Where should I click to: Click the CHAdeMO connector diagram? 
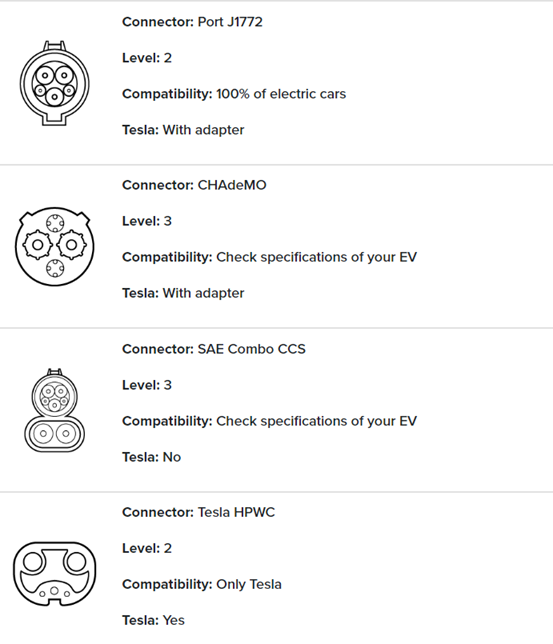55,246
